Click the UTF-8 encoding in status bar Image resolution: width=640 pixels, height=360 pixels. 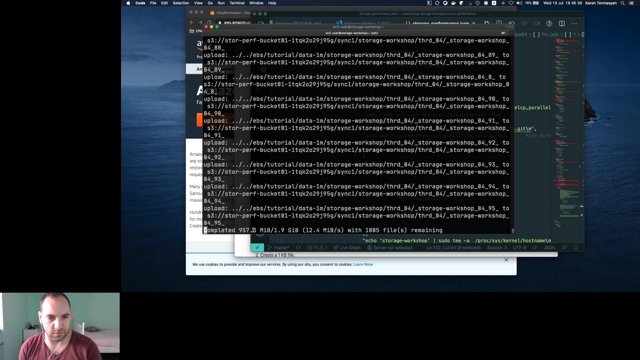[520, 247]
